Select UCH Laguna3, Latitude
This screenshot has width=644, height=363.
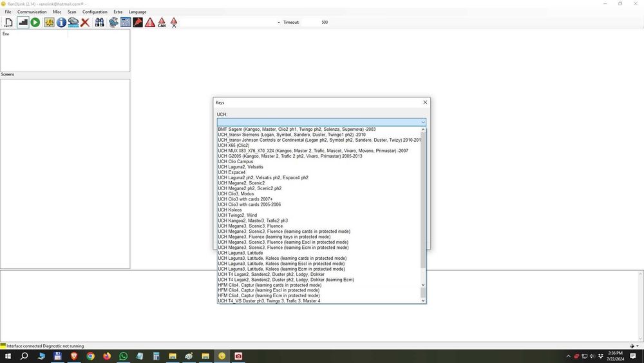click(x=240, y=253)
